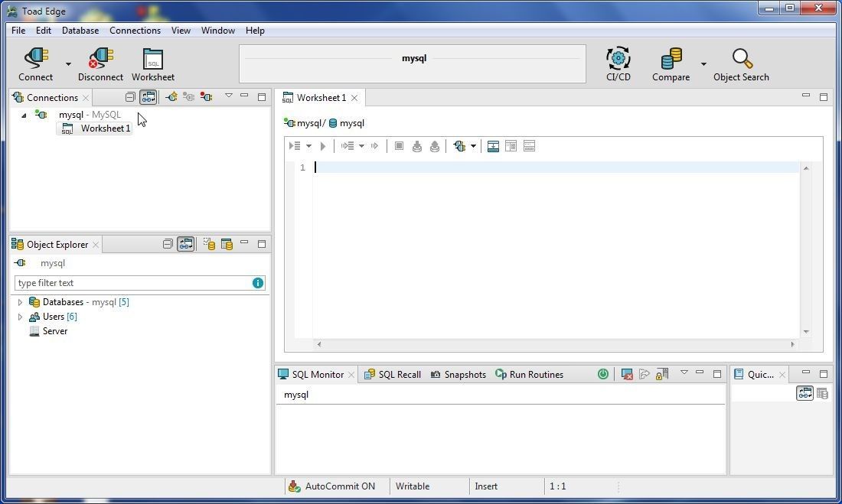Click the worksheet horizontal scrollbar right arrow
The width and height of the screenshot is (842, 504).
pos(792,345)
